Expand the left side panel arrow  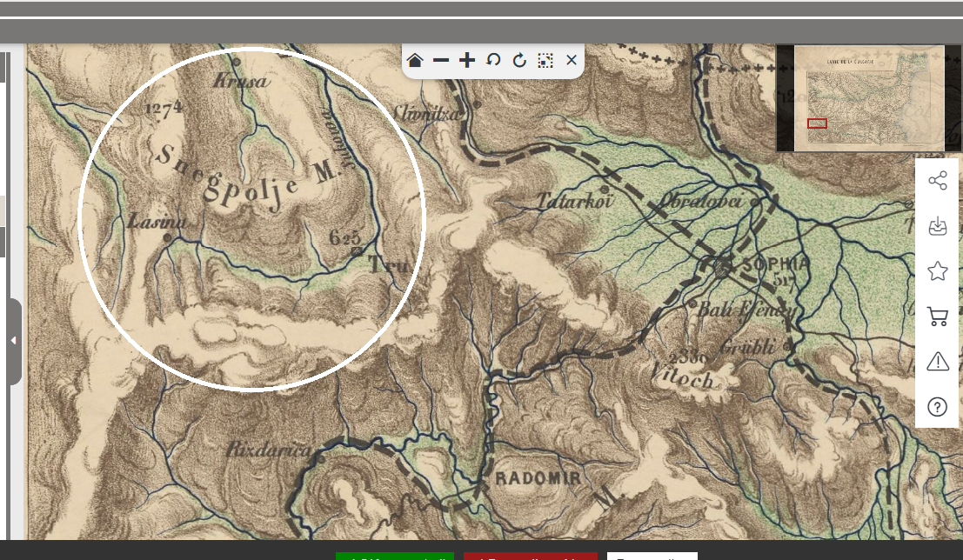click(x=14, y=341)
